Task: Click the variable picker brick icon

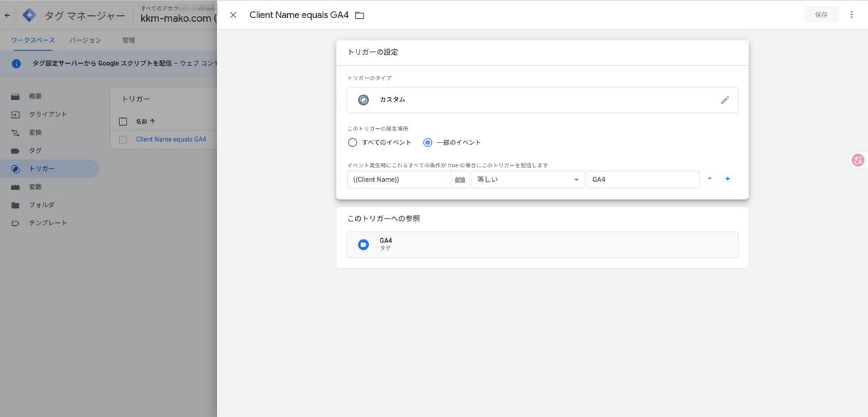Action: [460, 180]
